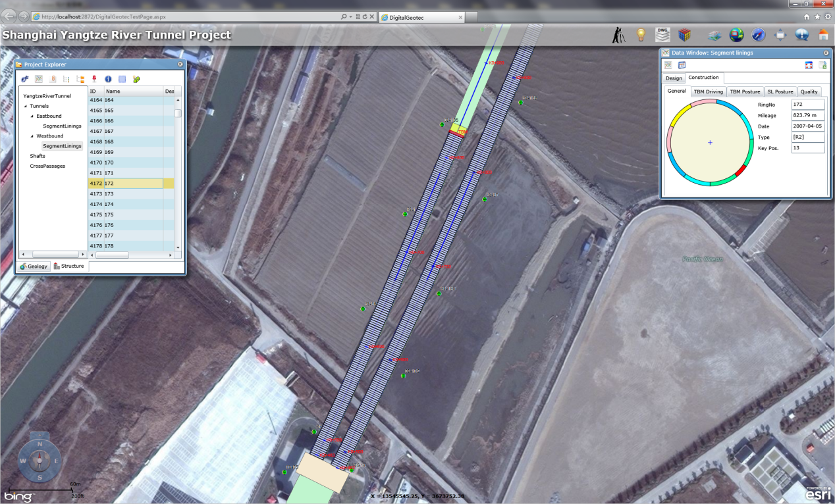The height and width of the screenshot is (504, 835).
Task: Collapse the Westbound tree node
Action: click(32, 136)
